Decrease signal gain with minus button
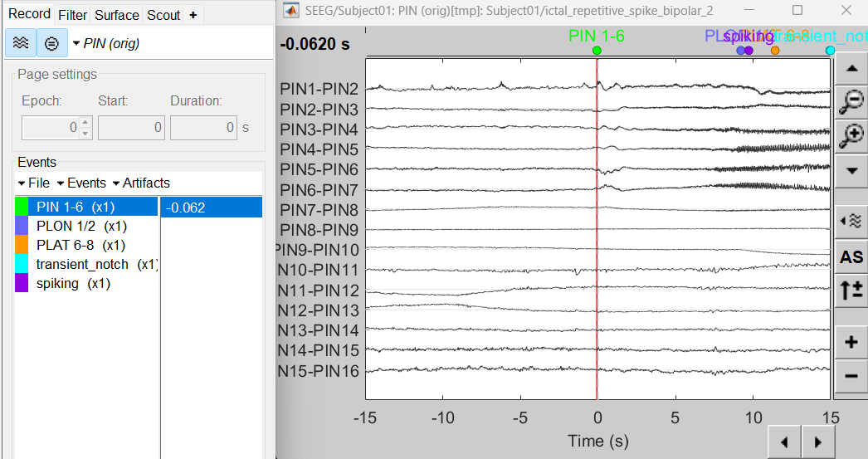The image size is (868, 459). coord(851,376)
